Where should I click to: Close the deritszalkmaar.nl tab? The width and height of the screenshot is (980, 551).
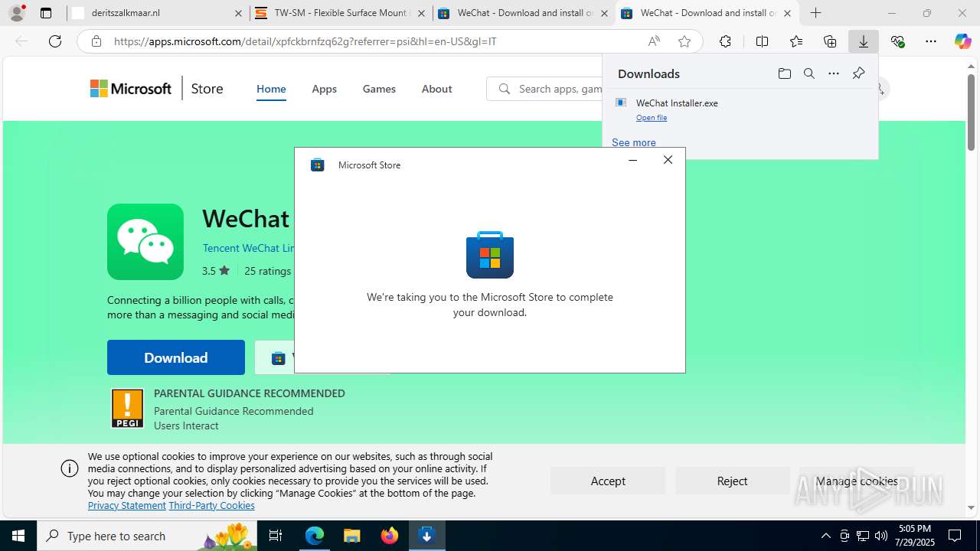coord(238,13)
